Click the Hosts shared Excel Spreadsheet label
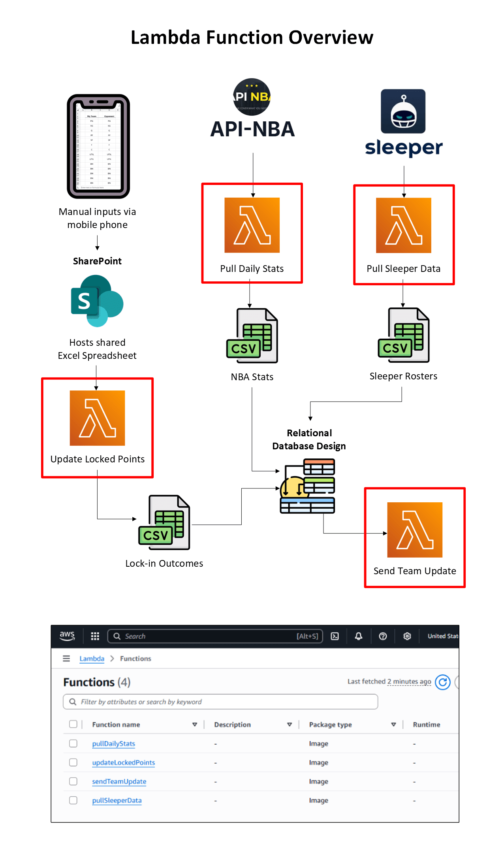Screen dimensions: 504x856 point(97,349)
